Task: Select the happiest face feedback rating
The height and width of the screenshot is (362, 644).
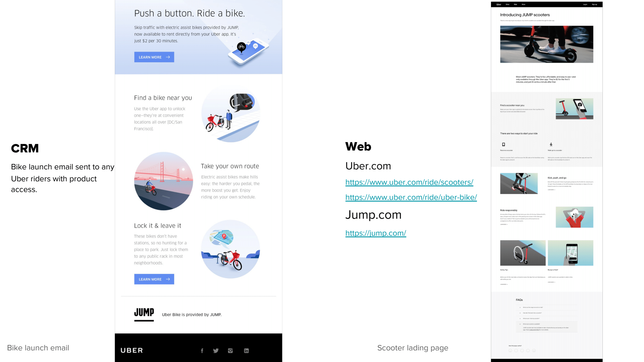Action: click(x=534, y=351)
